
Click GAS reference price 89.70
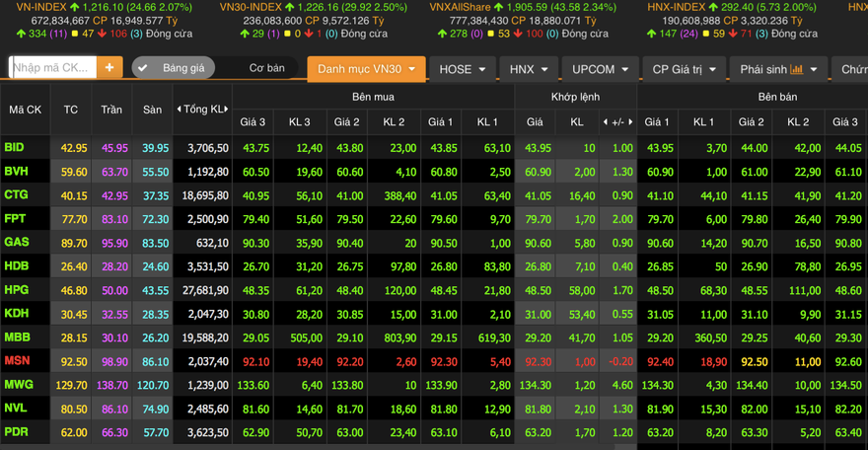pyautogui.click(x=74, y=243)
